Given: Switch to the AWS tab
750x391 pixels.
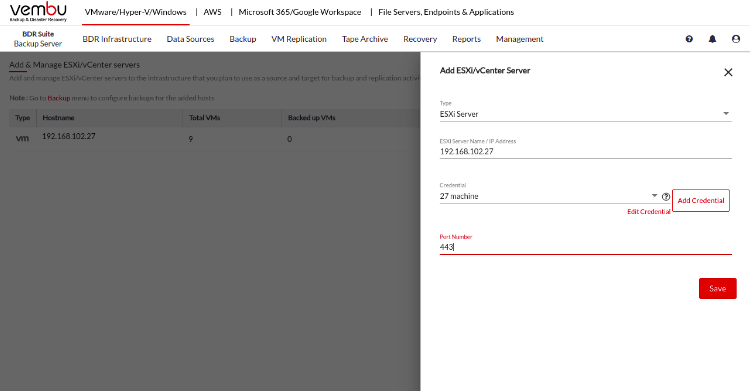Looking at the screenshot, I should 212,12.
